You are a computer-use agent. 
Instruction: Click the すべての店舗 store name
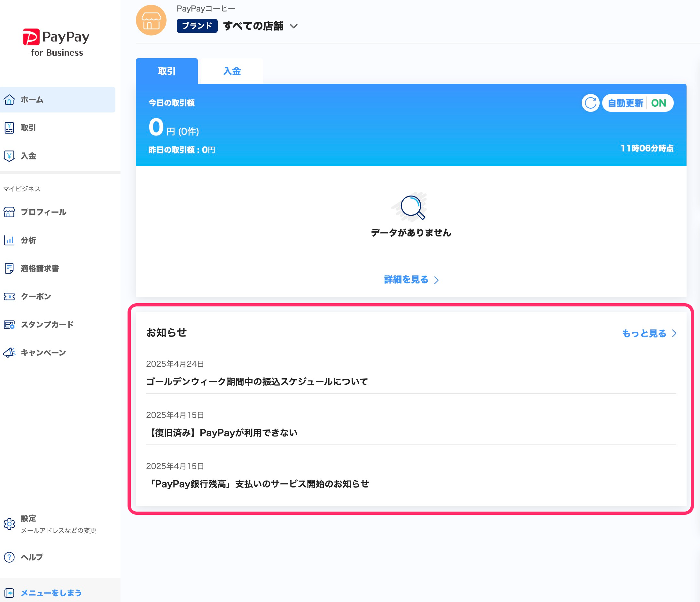pyautogui.click(x=253, y=26)
